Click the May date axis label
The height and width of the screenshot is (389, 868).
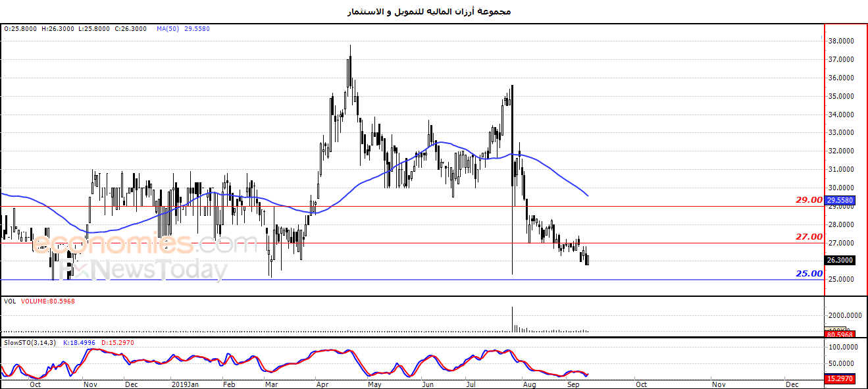(x=374, y=384)
